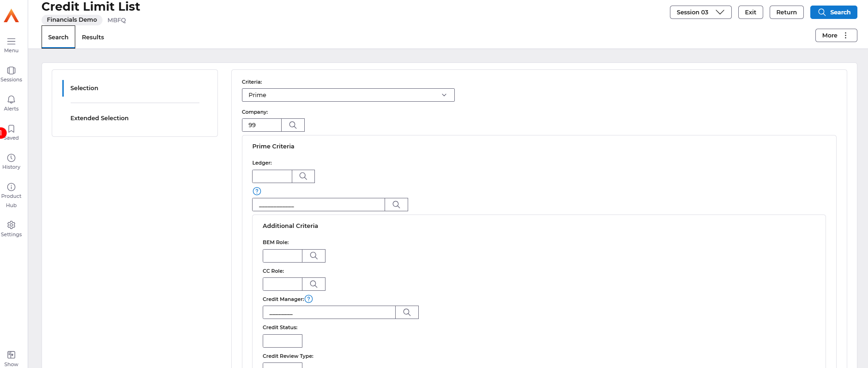Screen dimensions: 868x368
Task: Open the Sessions panel icon
Action: coord(11,70)
